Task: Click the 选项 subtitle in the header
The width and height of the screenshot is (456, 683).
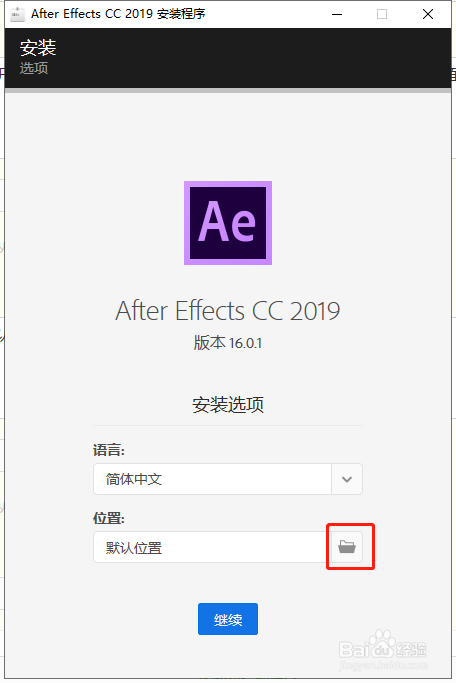Action: pyautogui.click(x=34, y=68)
